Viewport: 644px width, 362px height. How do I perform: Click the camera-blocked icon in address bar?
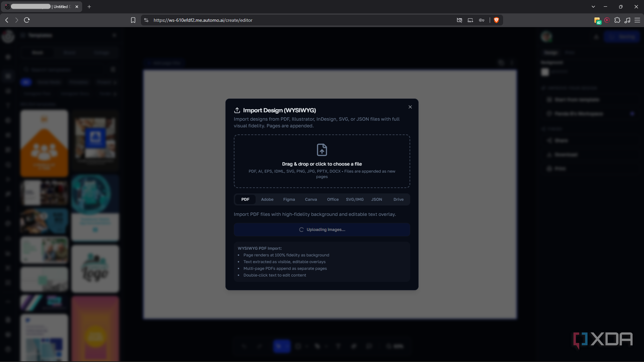[x=460, y=20]
